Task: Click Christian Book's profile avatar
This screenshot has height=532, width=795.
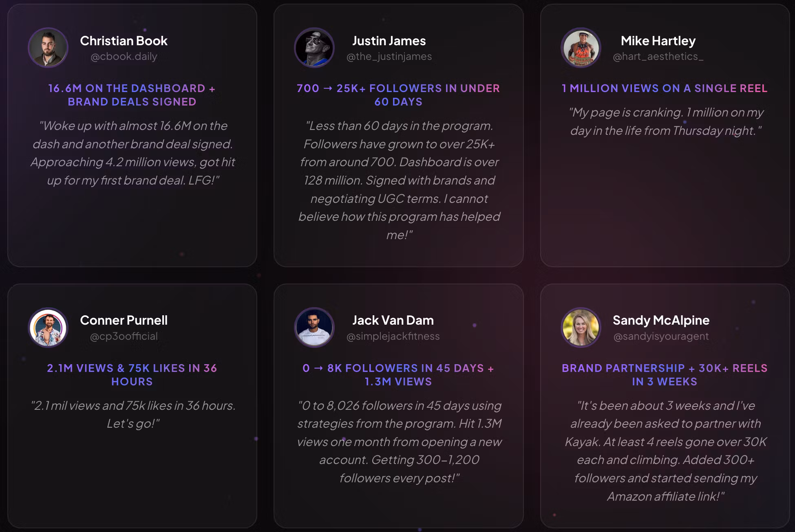Action: (48, 48)
